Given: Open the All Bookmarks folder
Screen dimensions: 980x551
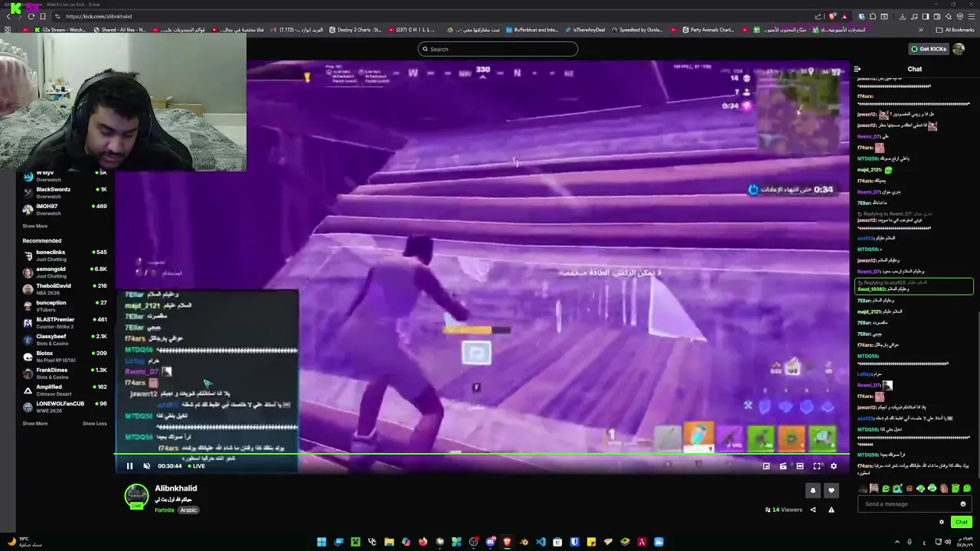Looking at the screenshot, I should (955, 30).
